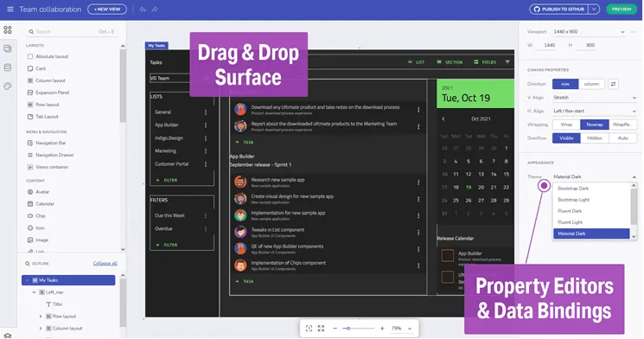Open the V. Align Stretch dropdown

click(x=595, y=98)
